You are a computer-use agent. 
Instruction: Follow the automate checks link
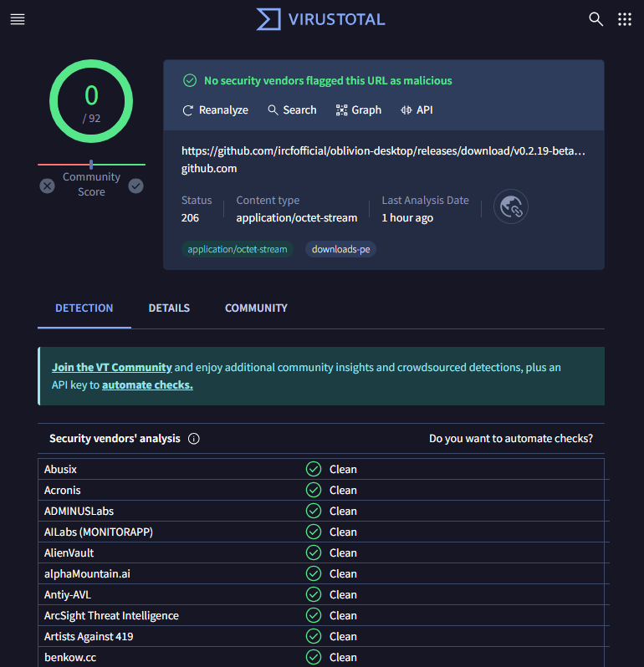(147, 385)
